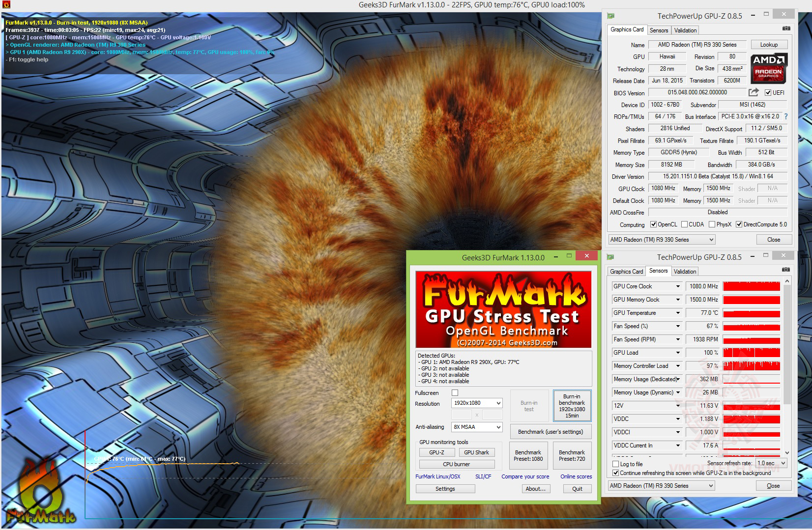Viewport: 812px width, 530px height.
Task: Launch the Benchmark Preset:1080
Action: [528, 456]
